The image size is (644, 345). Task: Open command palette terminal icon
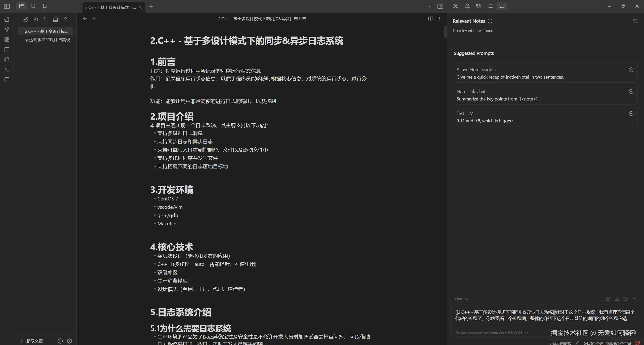pos(7,70)
